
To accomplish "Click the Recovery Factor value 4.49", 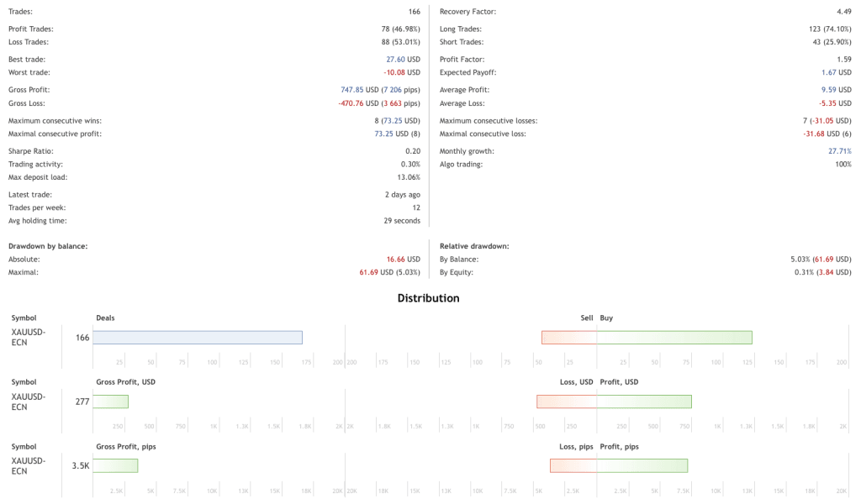I will (x=843, y=12).
